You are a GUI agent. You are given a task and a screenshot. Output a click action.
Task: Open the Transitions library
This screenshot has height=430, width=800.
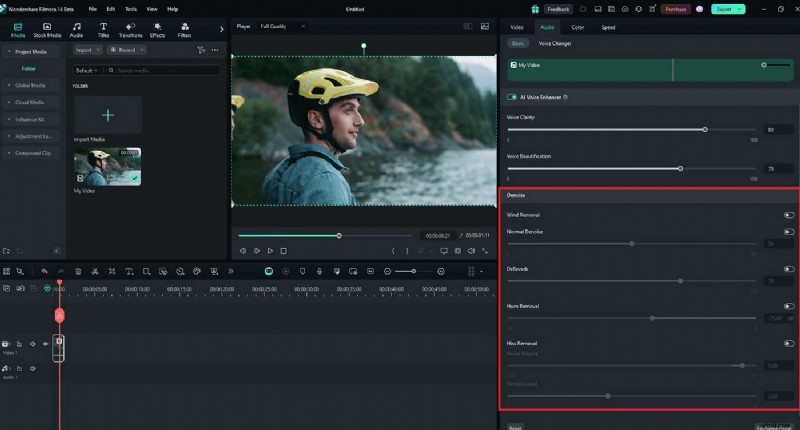click(x=130, y=30)
